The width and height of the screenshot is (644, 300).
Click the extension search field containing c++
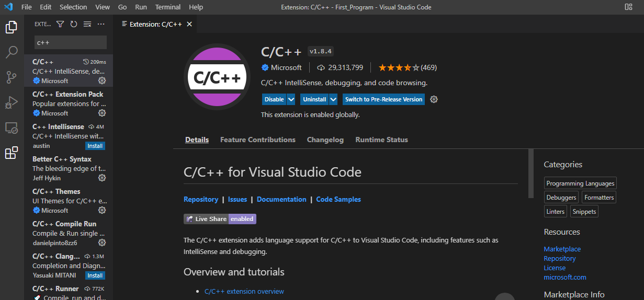[71, 42]
